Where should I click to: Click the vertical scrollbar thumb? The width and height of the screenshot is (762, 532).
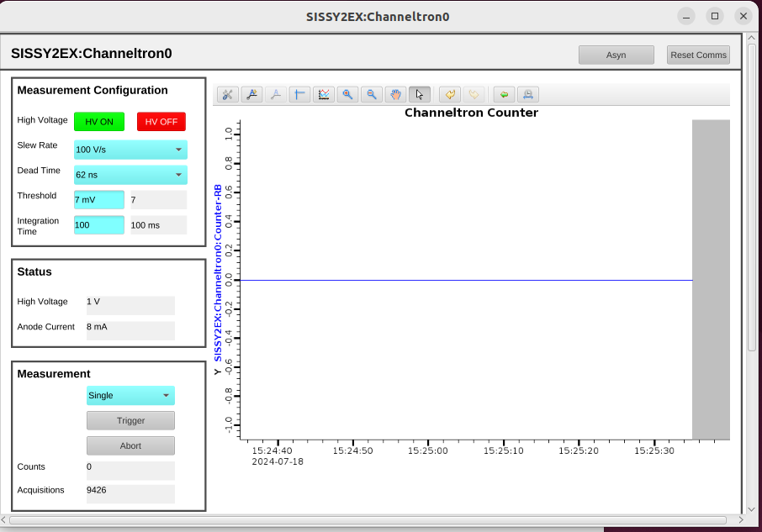[x=752, y=197]
